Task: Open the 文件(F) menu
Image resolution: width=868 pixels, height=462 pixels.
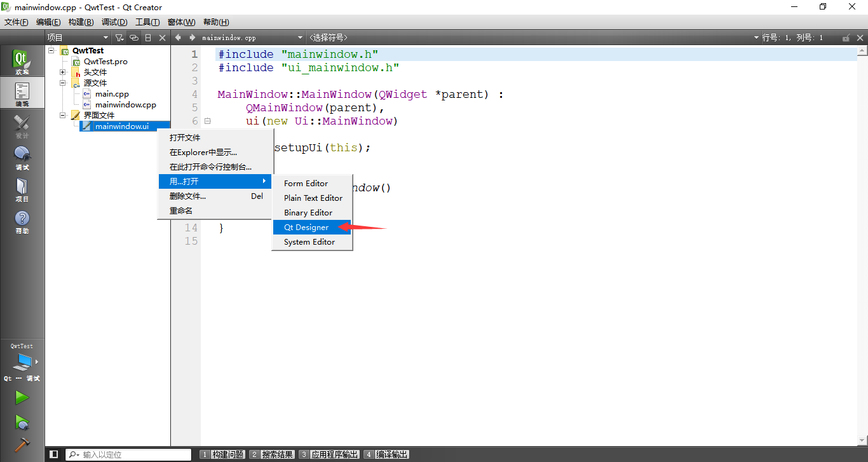Action: tap(17, 22)
